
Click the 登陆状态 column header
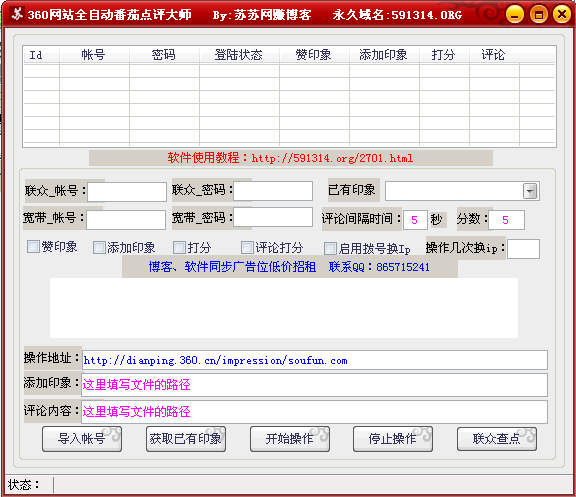point(239,55)
